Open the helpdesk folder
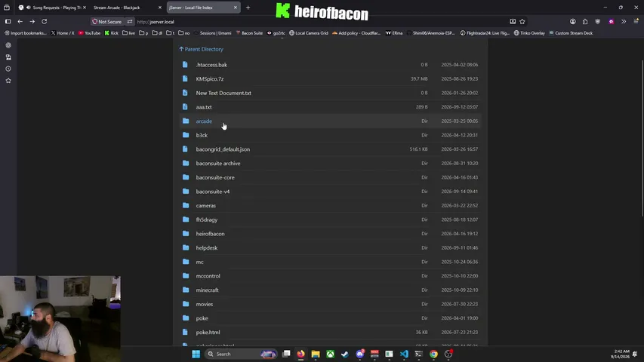644x362 pixels. 207,248
